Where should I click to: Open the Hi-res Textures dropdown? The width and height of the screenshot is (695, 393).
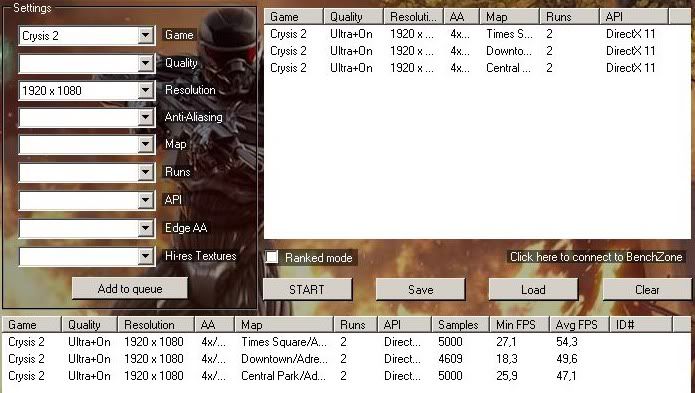coord(87,257)
